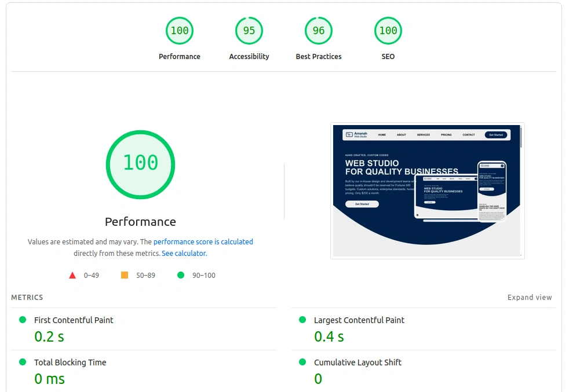Image resolution: width=569 pixels, height=392 pixels.
Task: Open the SEO category label link
Action: pyautogui.click(x=388, y=57)
